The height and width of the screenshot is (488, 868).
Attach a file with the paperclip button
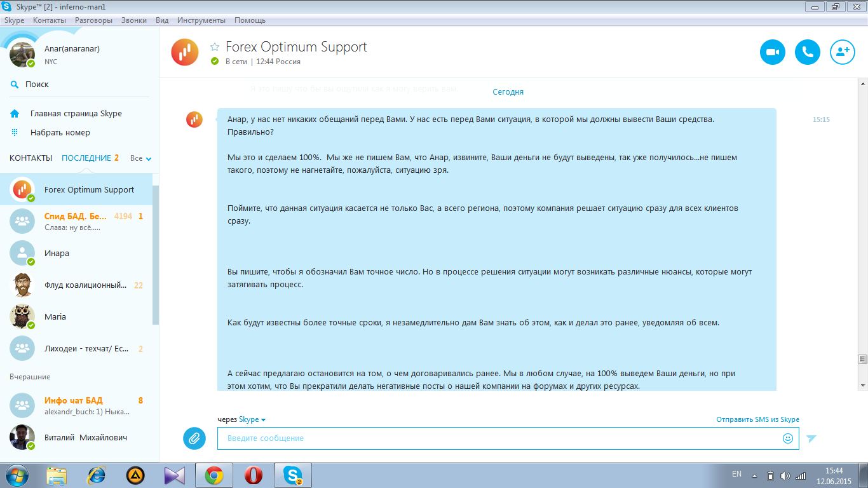click(x=194, y=438)
